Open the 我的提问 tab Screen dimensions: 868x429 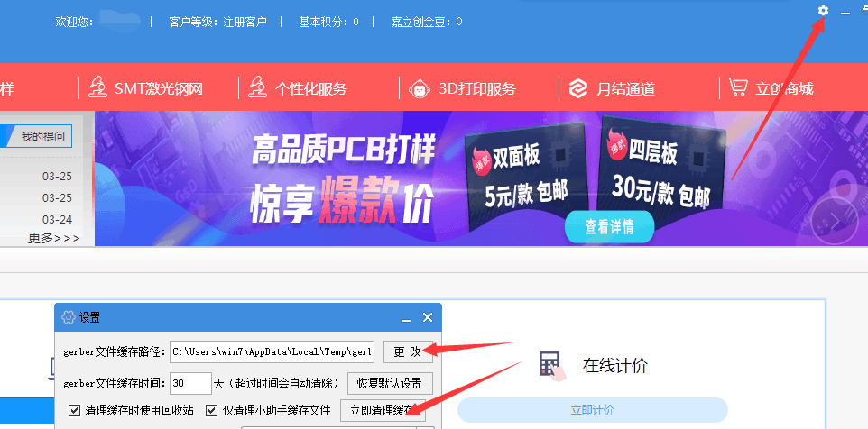43,136
